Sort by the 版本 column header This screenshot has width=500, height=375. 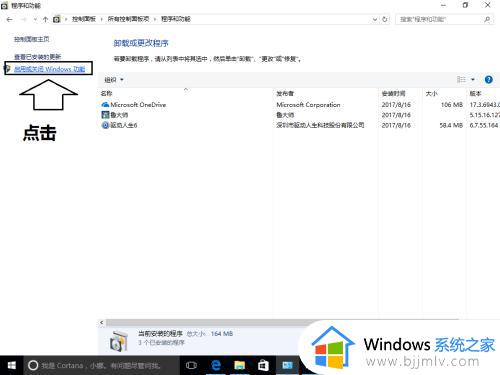[x=476, y=94]
